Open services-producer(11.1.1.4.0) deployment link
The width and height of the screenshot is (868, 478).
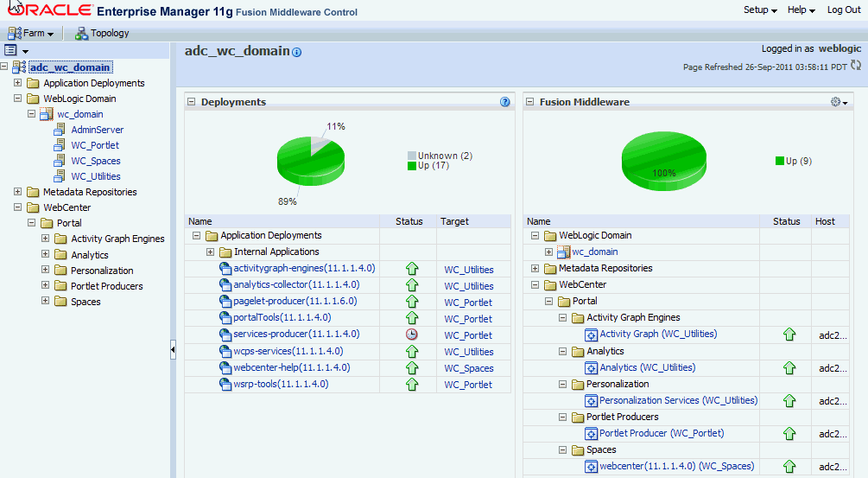coord(297,334)
